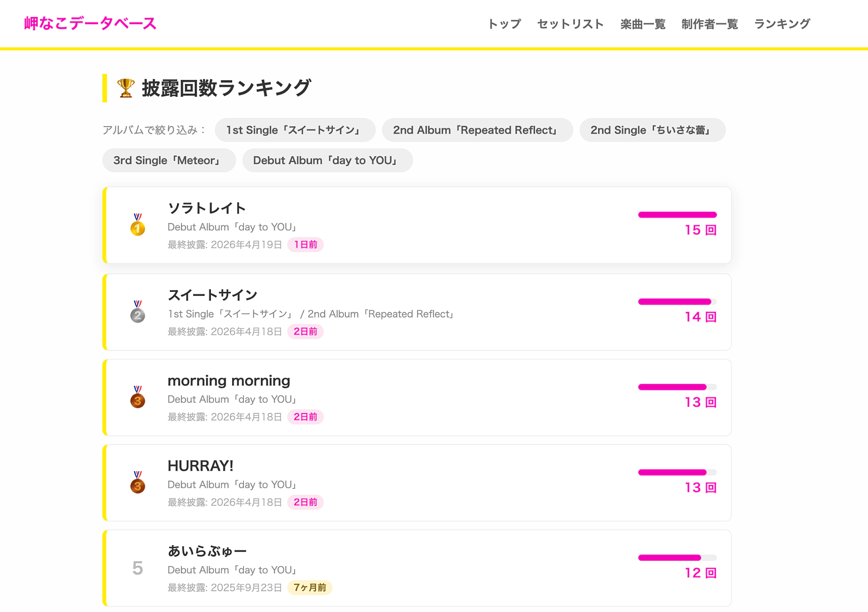Open the セットリスト nav item
The image size is (868, 612).
(570, 24)
